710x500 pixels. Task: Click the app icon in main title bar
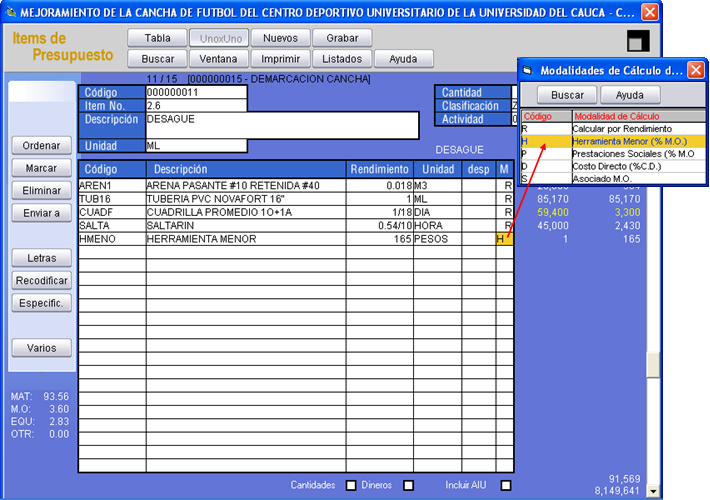tap(10, 12)
